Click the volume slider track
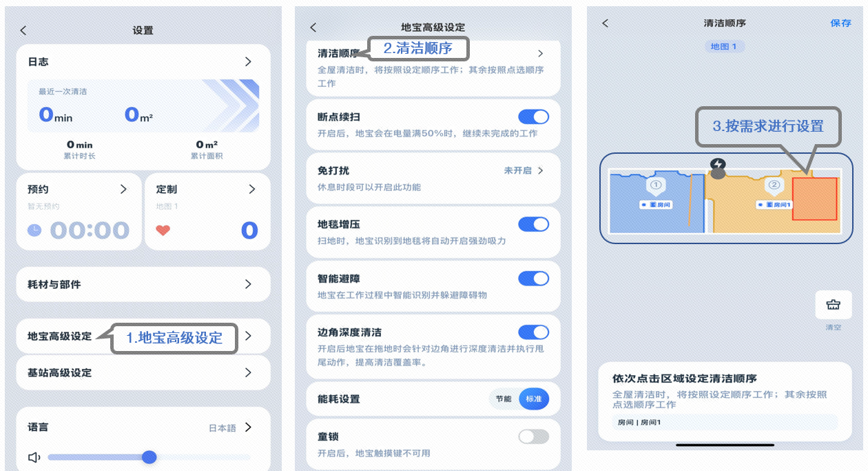868x471 pixels. click(200, 457)
